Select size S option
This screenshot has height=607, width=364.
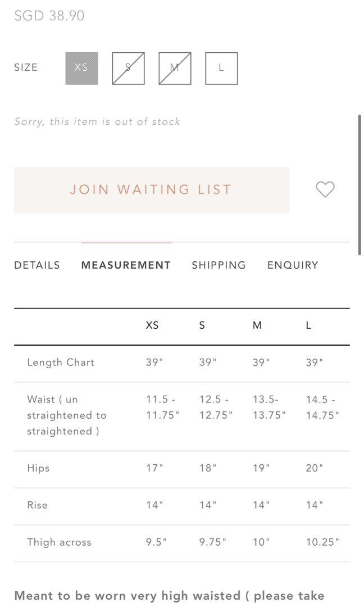pos(128,68)
